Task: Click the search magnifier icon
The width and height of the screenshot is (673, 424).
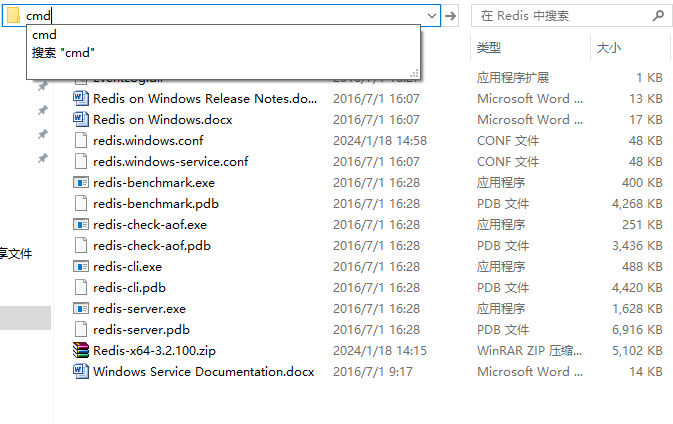Action: click(x=658, y=16)
